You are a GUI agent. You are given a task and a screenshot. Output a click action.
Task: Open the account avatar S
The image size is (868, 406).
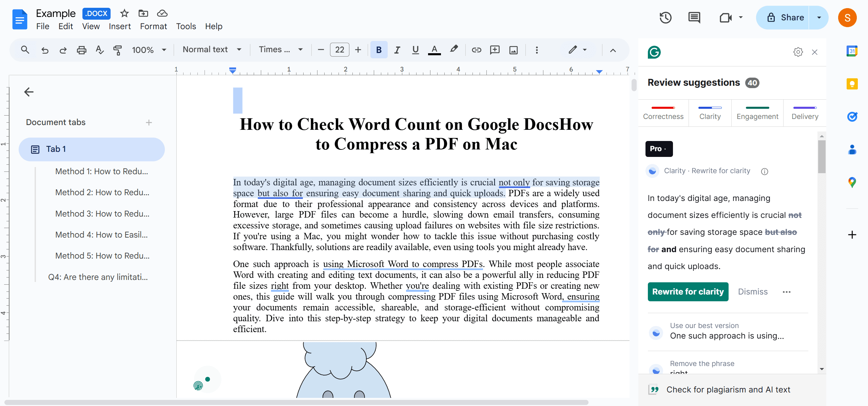(x=847, y=18)
